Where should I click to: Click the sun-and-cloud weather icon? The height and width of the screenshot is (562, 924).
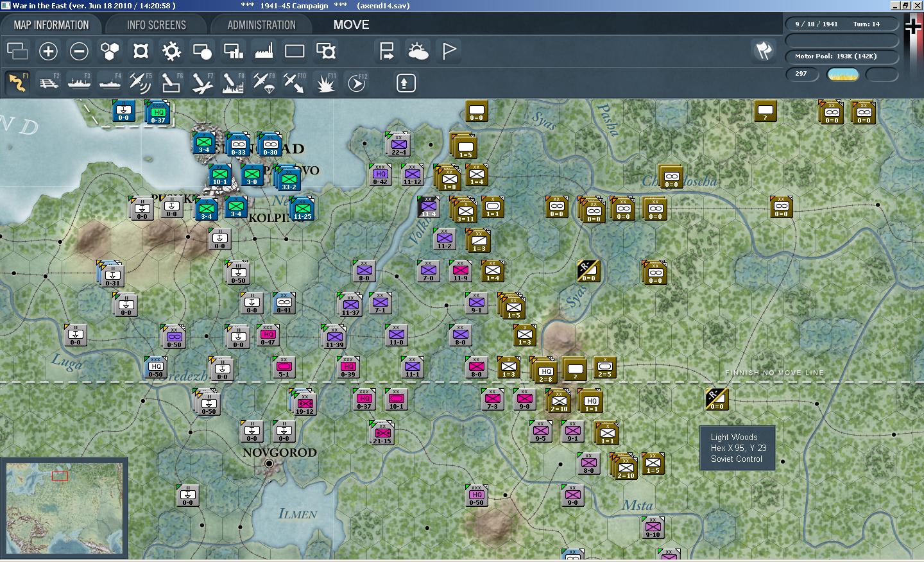[x=418, y=51]
